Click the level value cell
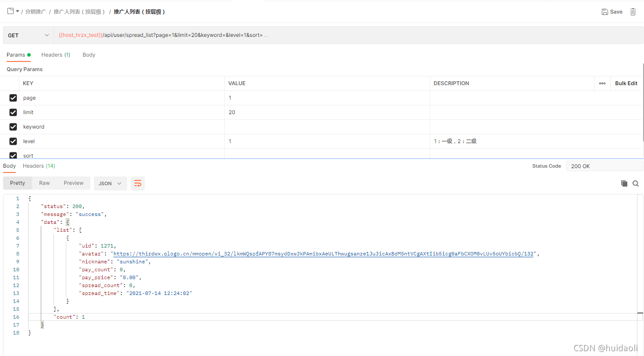This screenshot has width=644, height=356. coord(327,141)
